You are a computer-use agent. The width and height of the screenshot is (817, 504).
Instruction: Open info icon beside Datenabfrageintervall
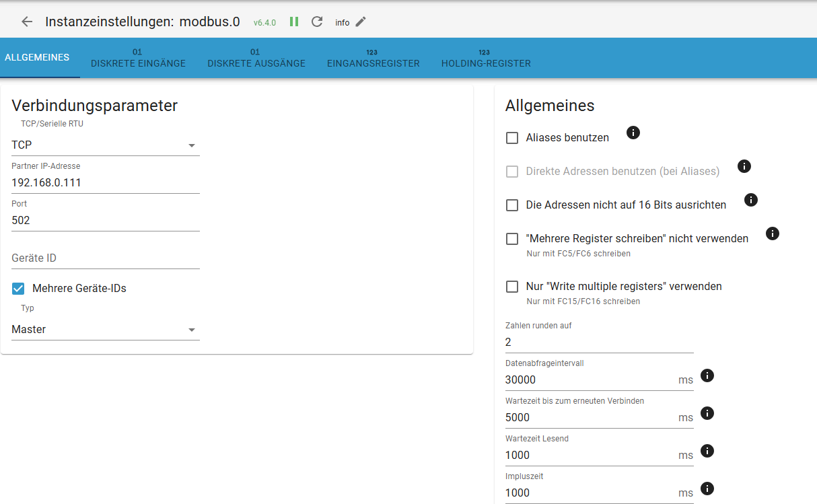[x=707, y=375]
